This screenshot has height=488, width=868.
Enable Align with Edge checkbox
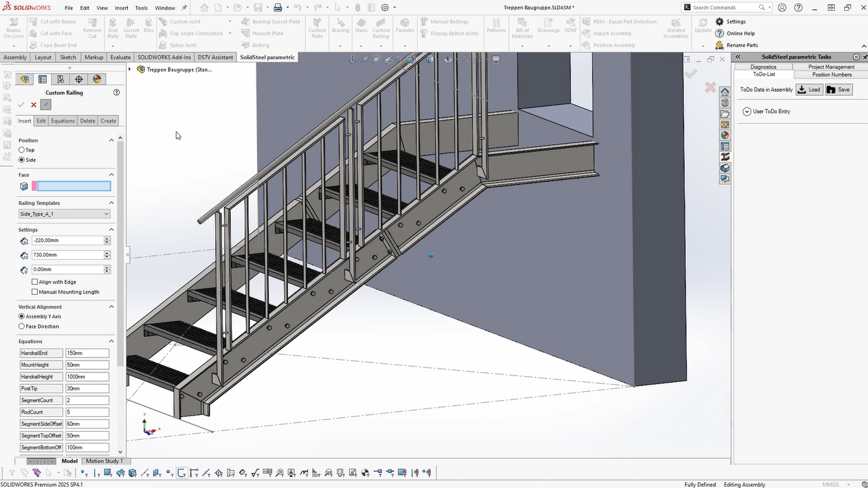35,282
